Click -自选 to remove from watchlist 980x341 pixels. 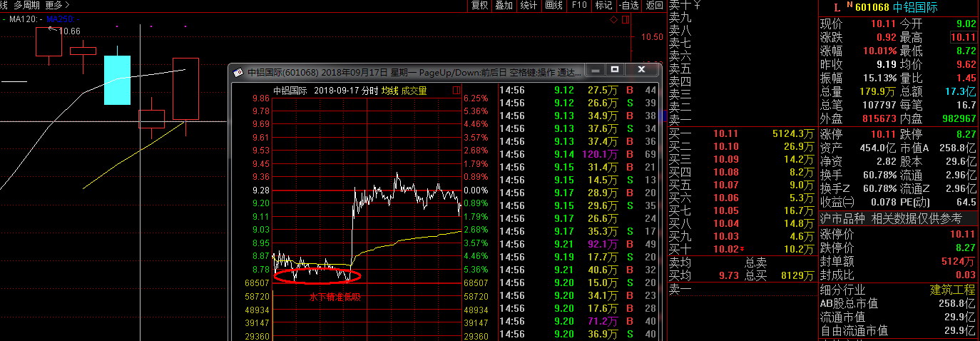pyautogui.click(x=628, y=5)
